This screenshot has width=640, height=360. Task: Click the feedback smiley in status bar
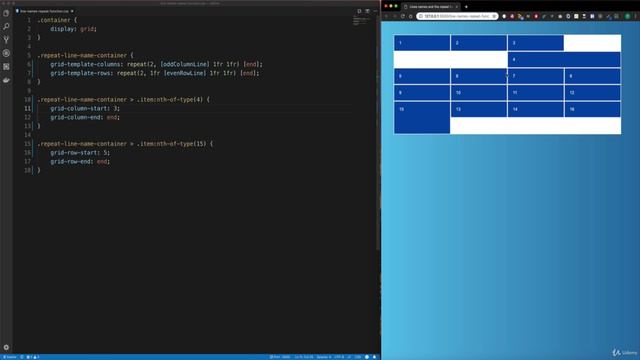coord(367,357)
